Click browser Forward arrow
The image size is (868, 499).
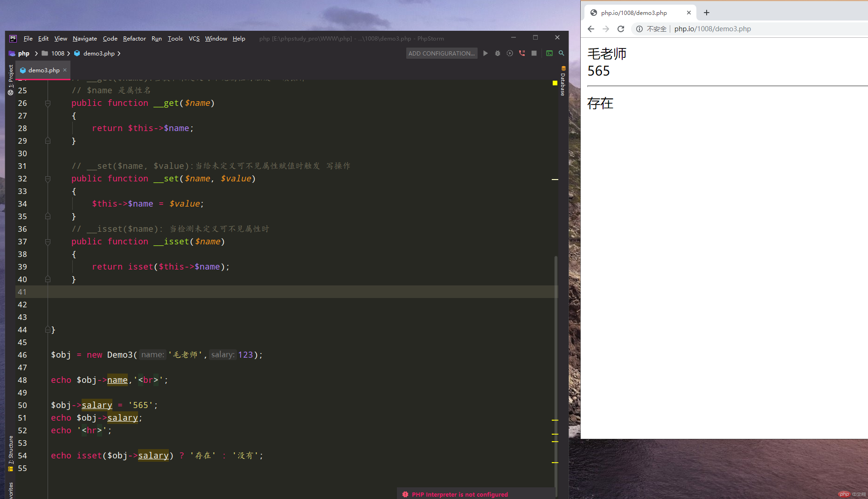click(606, 29)
